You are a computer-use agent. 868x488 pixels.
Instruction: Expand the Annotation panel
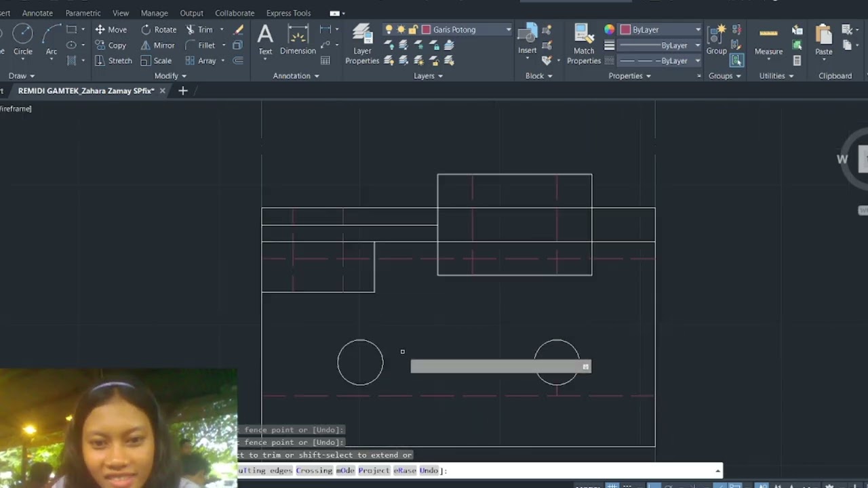296,76
